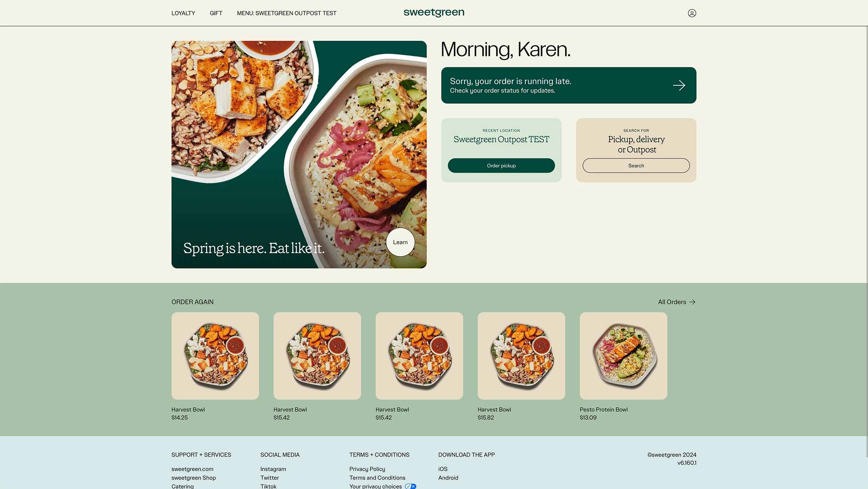Click the Order pickup button
The height and width of the screenshot is (489, 868).
click(x=501, y=166)
